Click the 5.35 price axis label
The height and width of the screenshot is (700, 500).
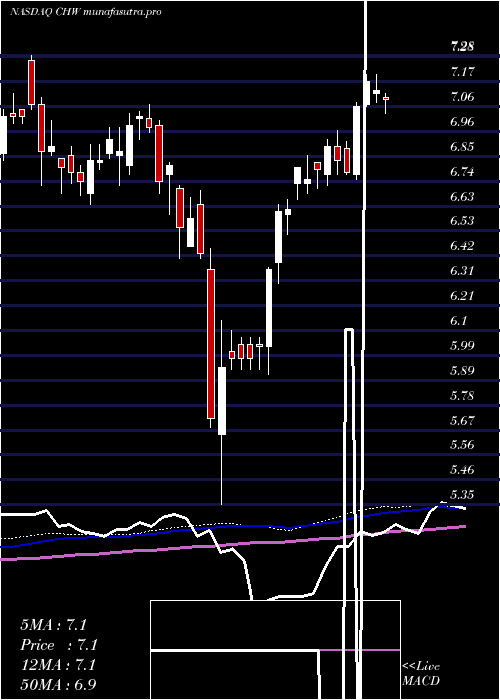[x=462, y=495]
